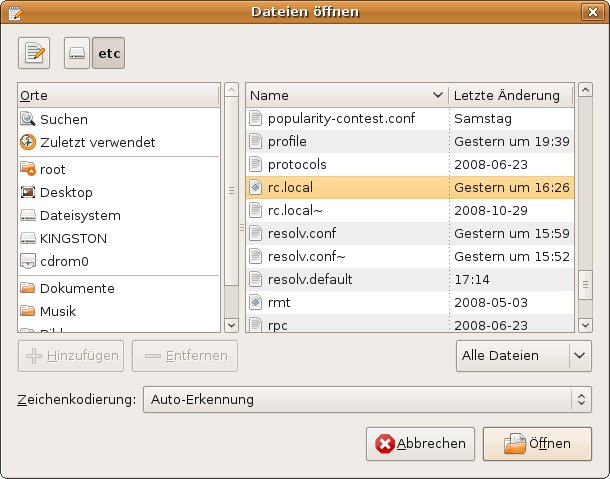The height and width of the screenshot is (479, 610).
Task: Open Zuletzt verwendet recent files
Action: (x=97, y=143)
